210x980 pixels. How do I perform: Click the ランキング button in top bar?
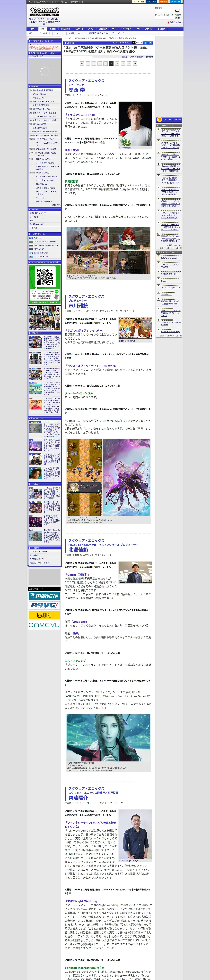(x=175, y=1)
